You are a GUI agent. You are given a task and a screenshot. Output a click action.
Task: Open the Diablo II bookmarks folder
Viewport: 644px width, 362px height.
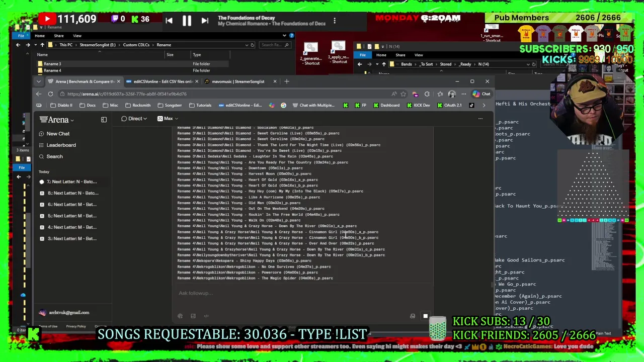[61, 106]
